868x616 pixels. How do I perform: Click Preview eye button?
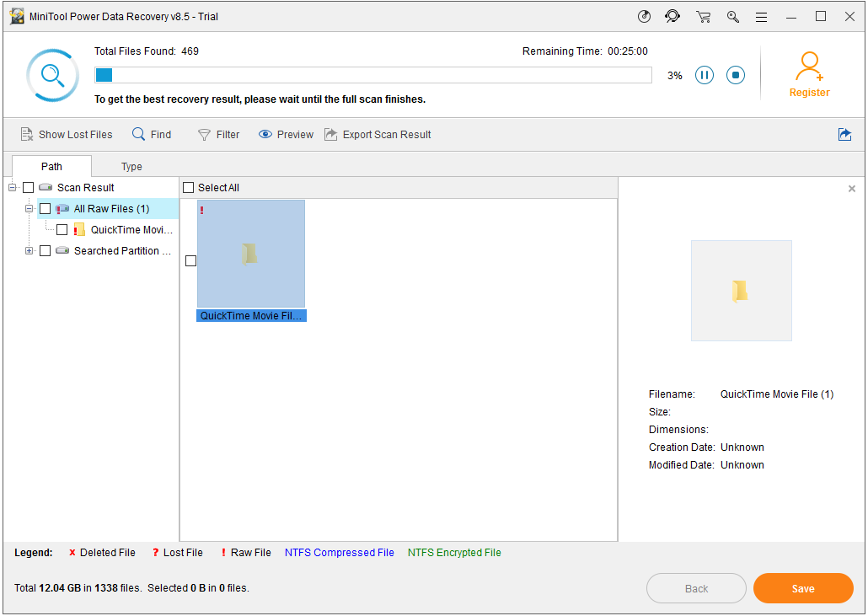(x=286, y=135)
